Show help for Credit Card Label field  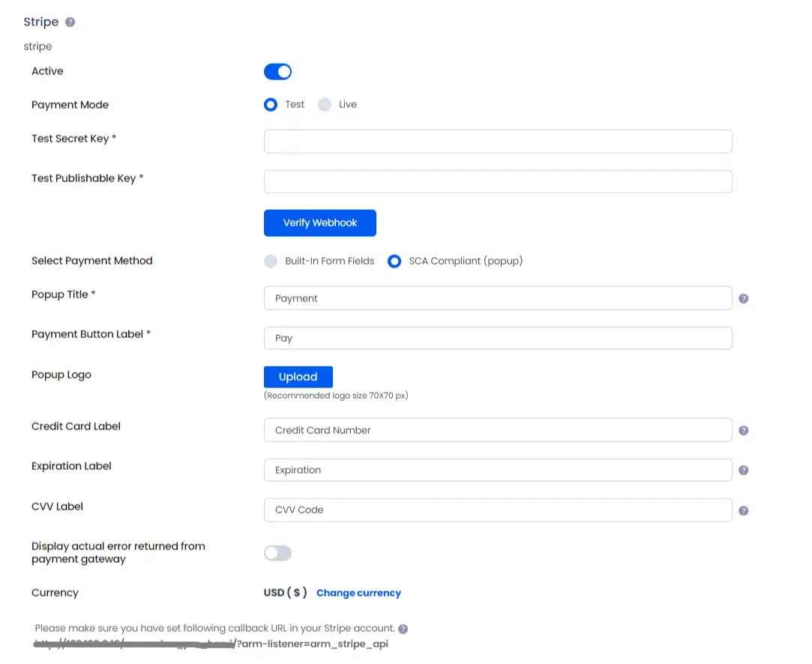[x=743, y=431]
